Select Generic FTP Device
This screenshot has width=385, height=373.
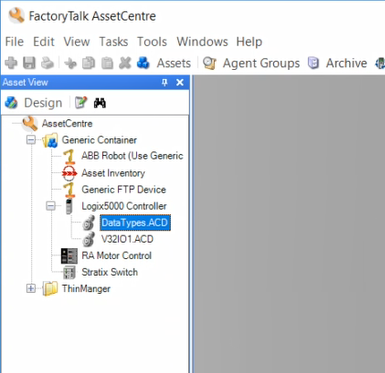(x=124, y=190)
